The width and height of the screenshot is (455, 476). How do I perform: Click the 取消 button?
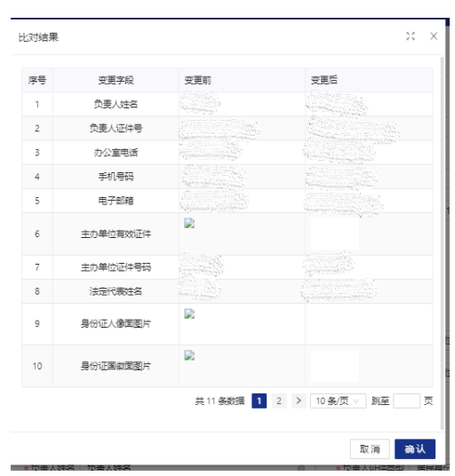370,449
